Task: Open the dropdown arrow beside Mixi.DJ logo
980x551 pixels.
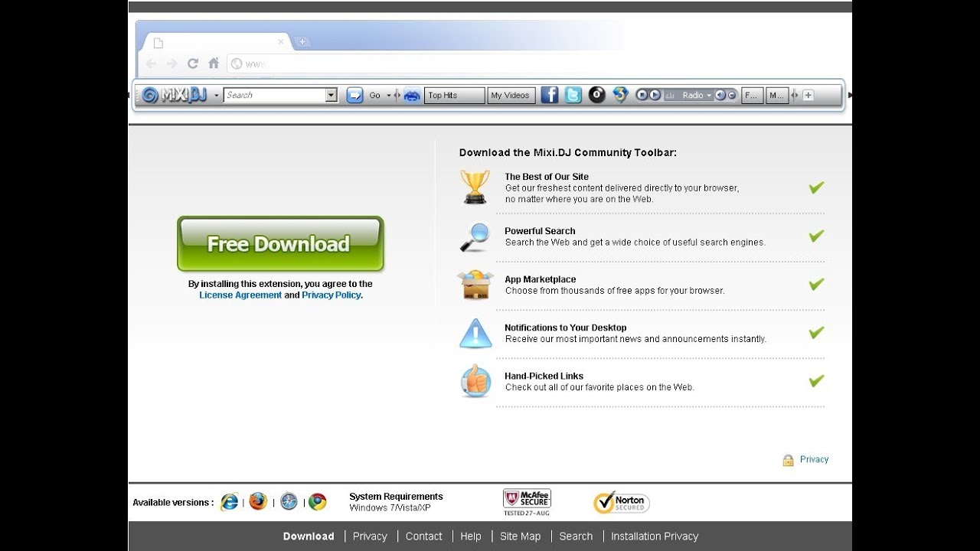Action: point(217,96)
